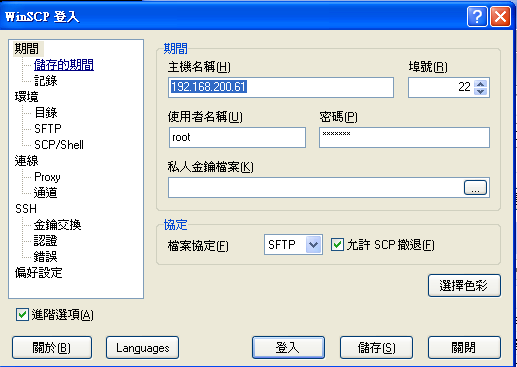Select 錯誤 bugs tree item
Image resolution: width=517 pixels, height=367 pixels.
click(x=46, y=257)
